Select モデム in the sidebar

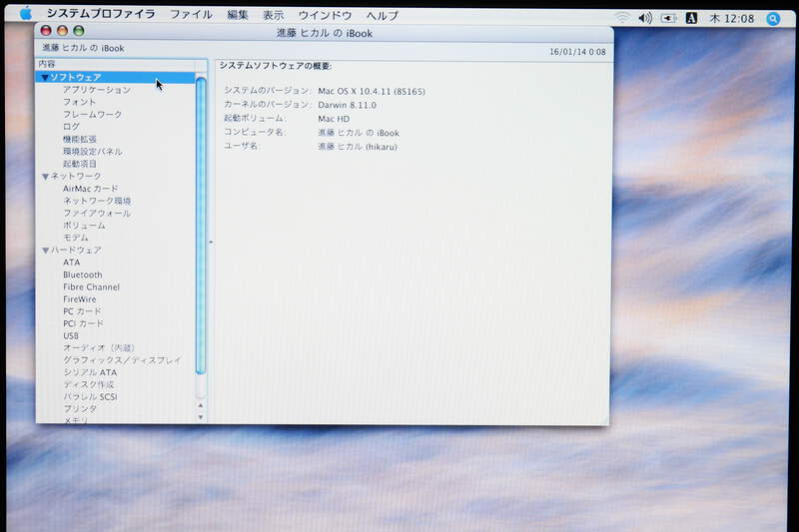point(76,238)
